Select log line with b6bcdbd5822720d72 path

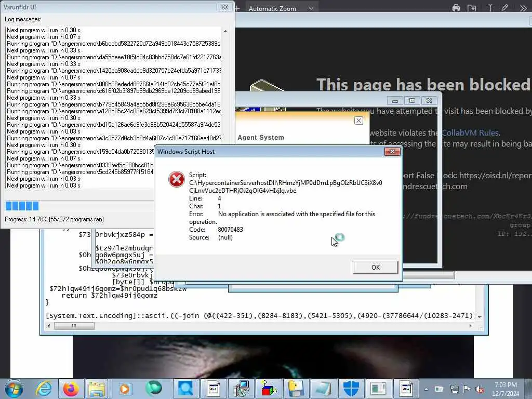pos(114,44)
